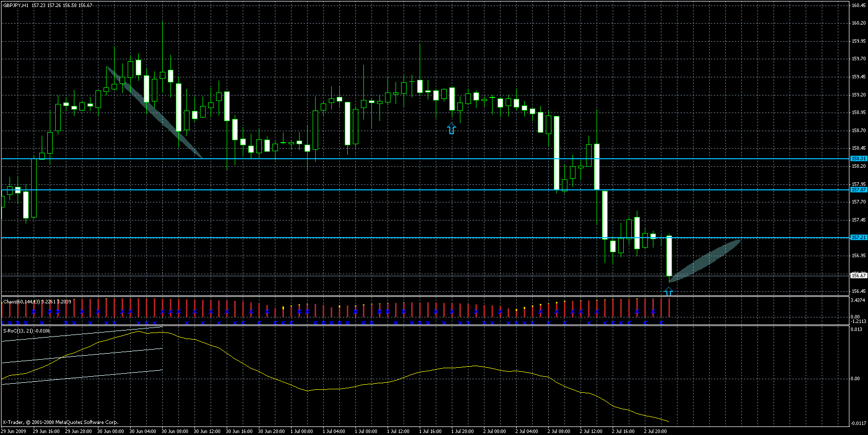The image size is (868, 435).
Task: Click the 160.45 price scale label
Action: click(x=858, y=6)
